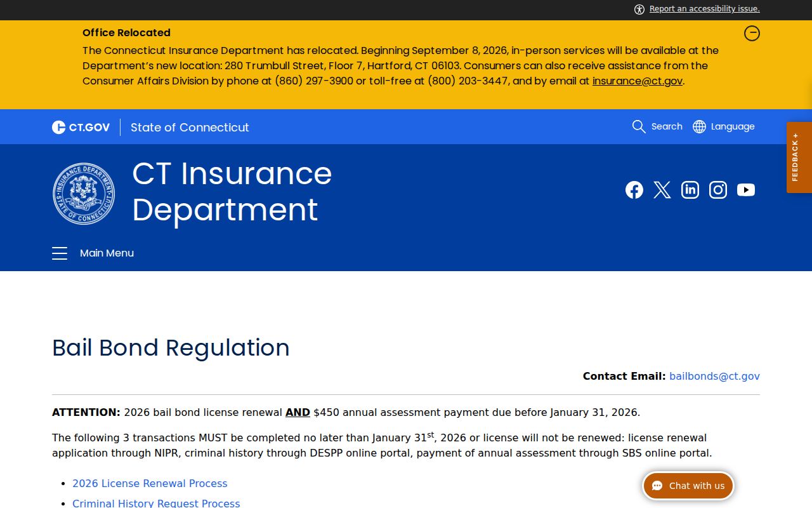Visit the YouTube channel
The width and height of the screenshot is (812, 508).
(746, 190)
